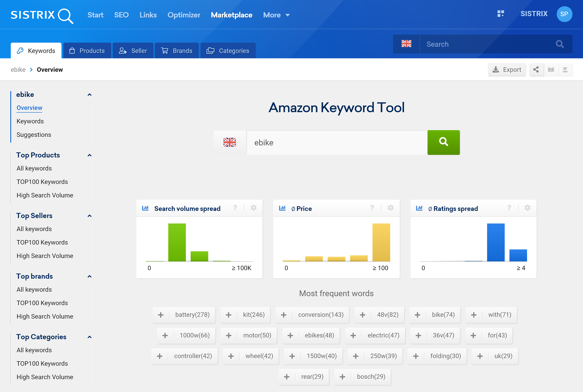Screen dimensions: 583x392
Task: Open the SP user avatar menu
Action: coord(564,14)
